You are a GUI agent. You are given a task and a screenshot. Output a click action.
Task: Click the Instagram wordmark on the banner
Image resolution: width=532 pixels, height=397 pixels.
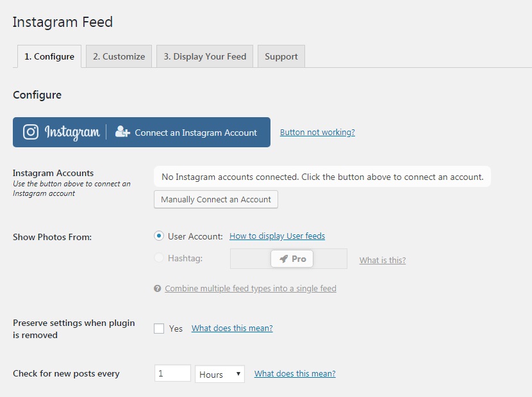click(72, 133)
